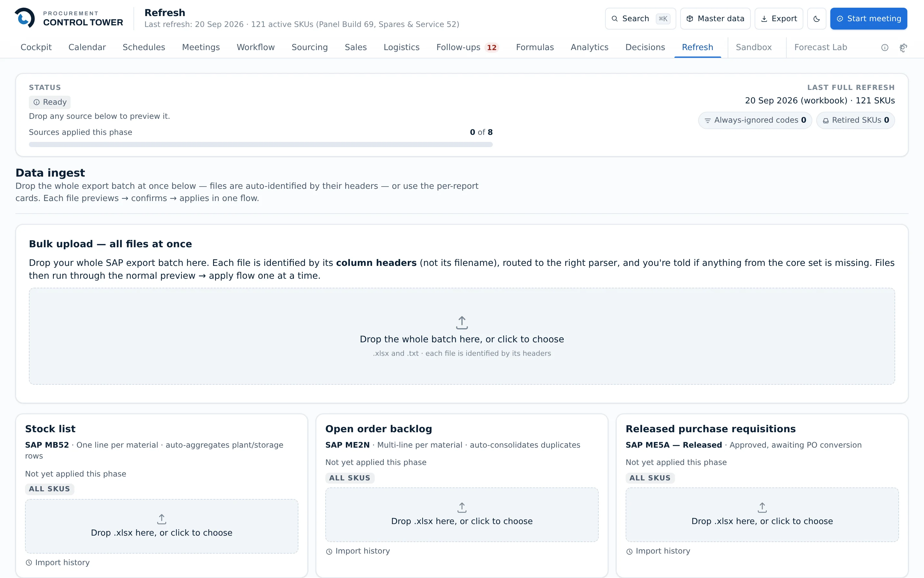This screenshot has height=578, width=924.
Task: Click the Sources applied progress bar
Action: coord(261,144)
